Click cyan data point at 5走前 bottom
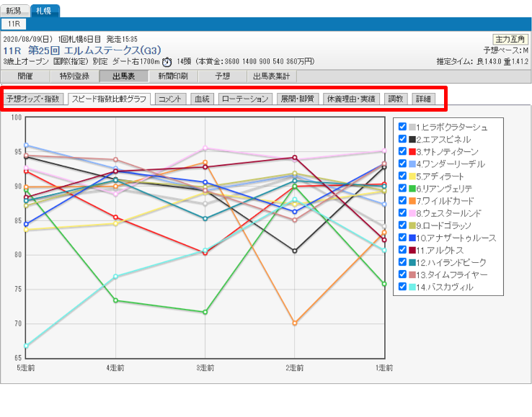532x417 pixels. click(26, 346)
